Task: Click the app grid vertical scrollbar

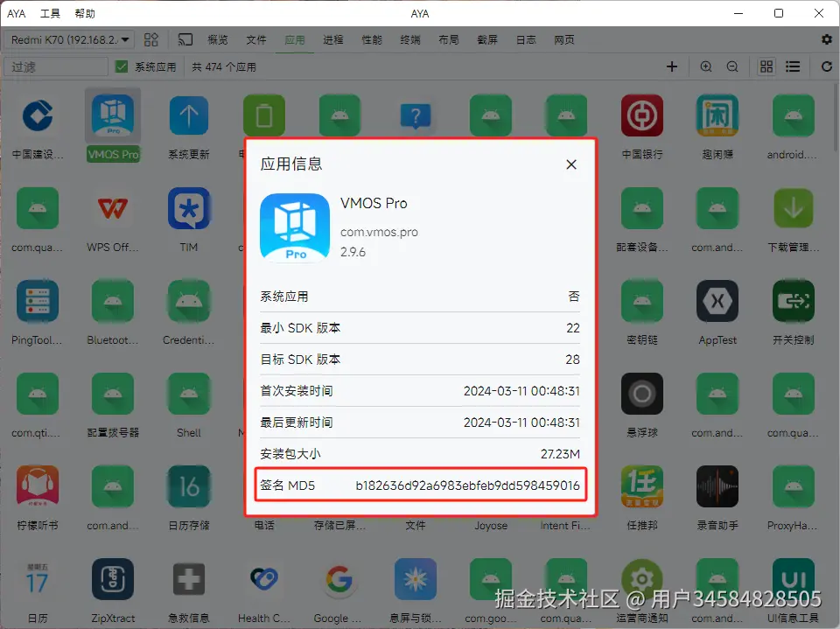Action: 836,115
